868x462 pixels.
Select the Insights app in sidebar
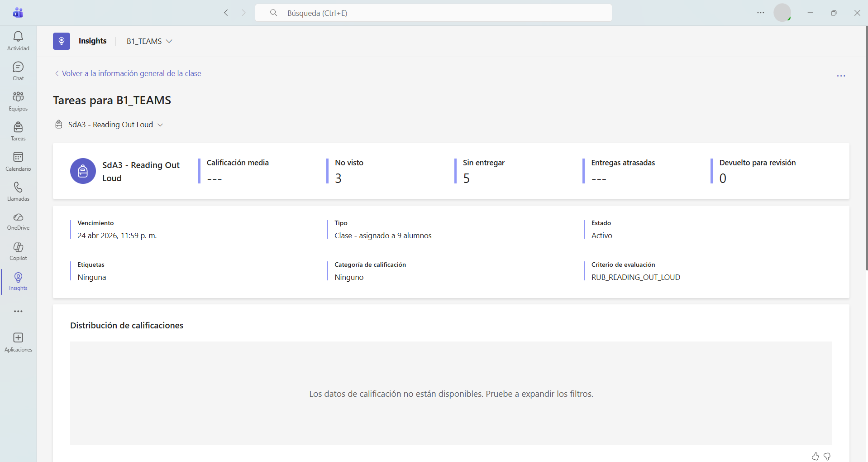18,282
